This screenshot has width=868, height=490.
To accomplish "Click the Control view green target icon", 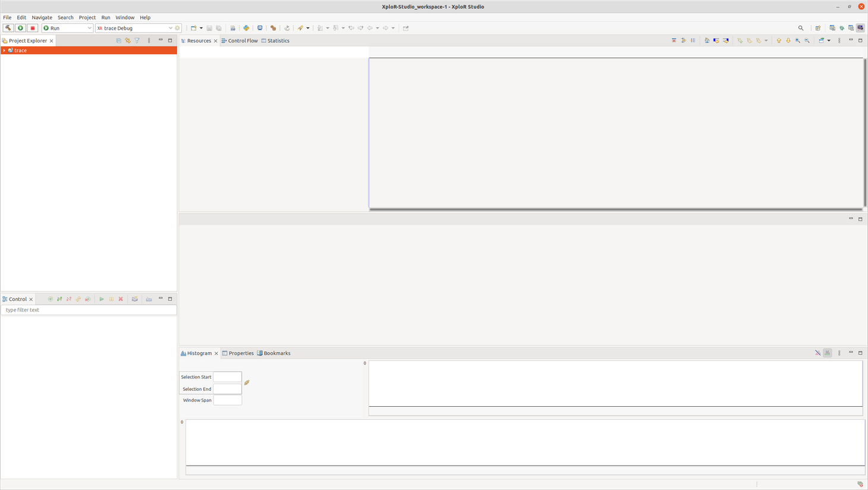I will tap(51, 299).
